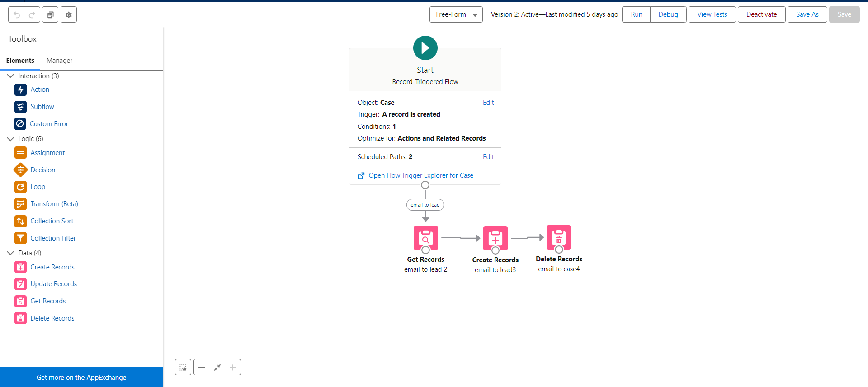This screenshot has width=868, height=387.
Task: Switch to the Manager tab
Action: 59,61
